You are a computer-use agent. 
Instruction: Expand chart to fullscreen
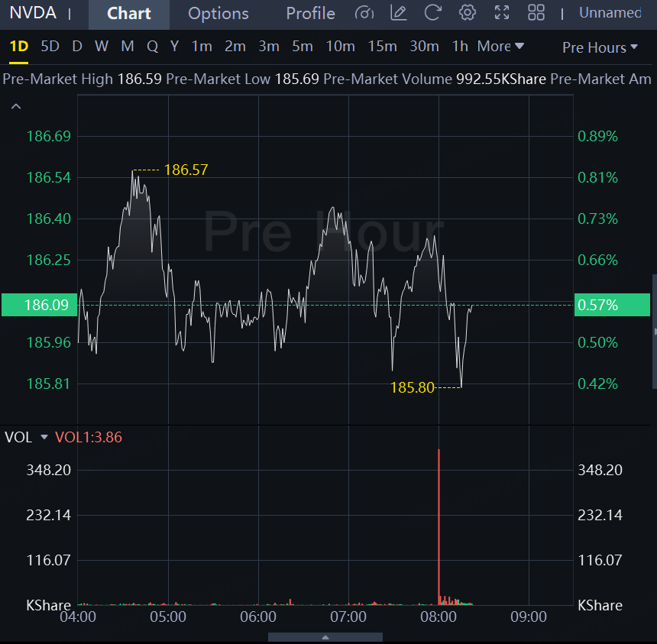502,13
